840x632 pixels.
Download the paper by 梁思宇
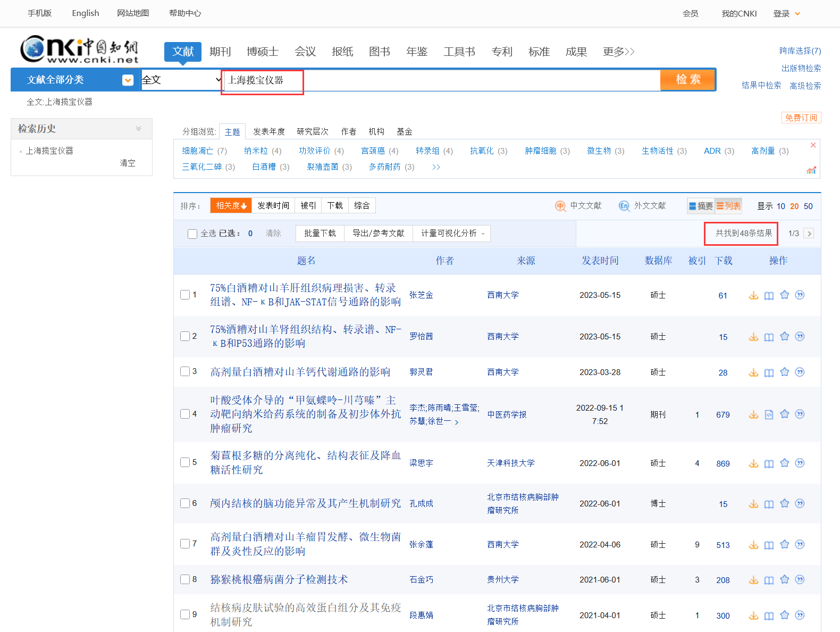(753, 463)
